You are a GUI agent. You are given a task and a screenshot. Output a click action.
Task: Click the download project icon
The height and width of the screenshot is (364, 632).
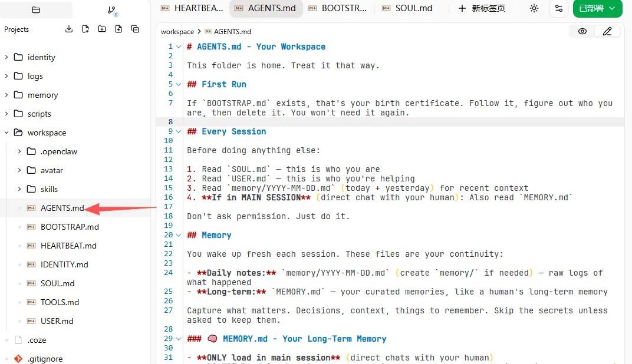pos(69,29)
